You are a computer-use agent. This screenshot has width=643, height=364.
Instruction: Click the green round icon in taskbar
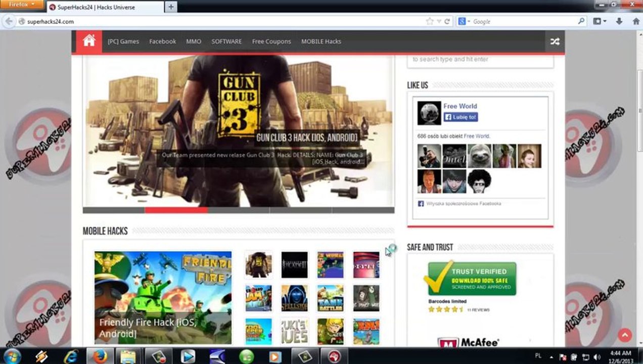point(246,356)
